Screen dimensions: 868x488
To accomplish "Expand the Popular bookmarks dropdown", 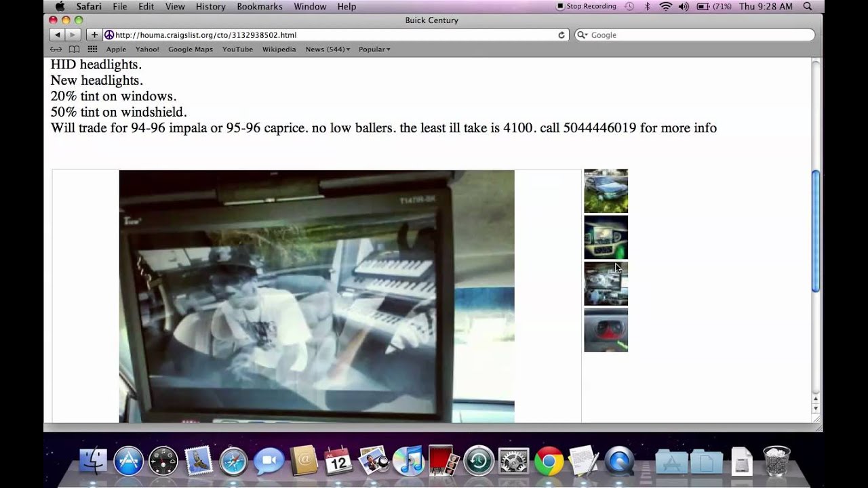I will [374, 49].
